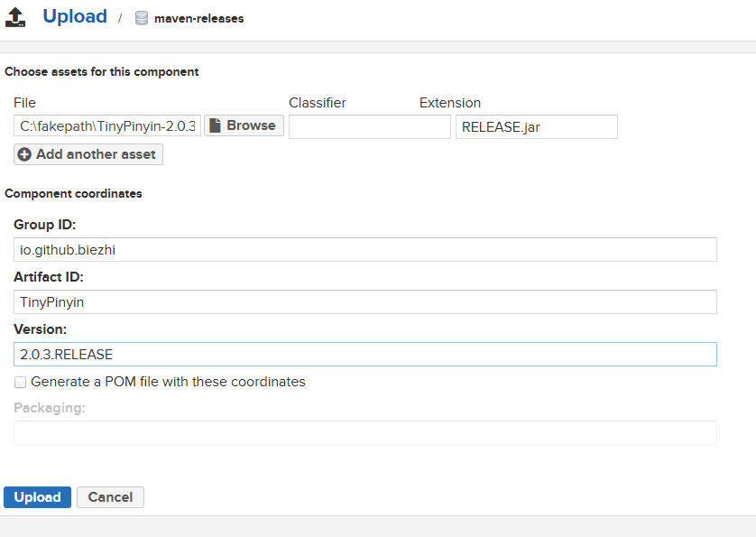Cancel the upload form
Screen dimensions: 756x537
tap(110, 497)
